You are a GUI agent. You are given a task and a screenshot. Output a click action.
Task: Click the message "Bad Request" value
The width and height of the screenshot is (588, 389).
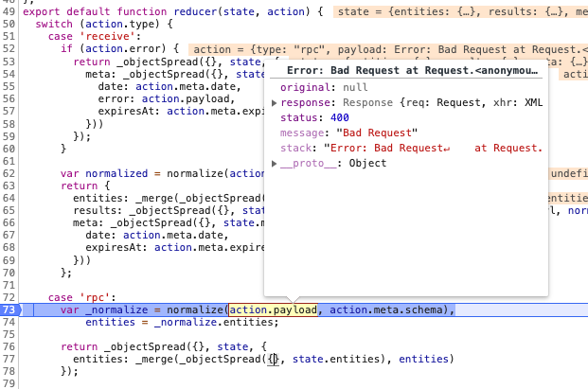[377, 133]
